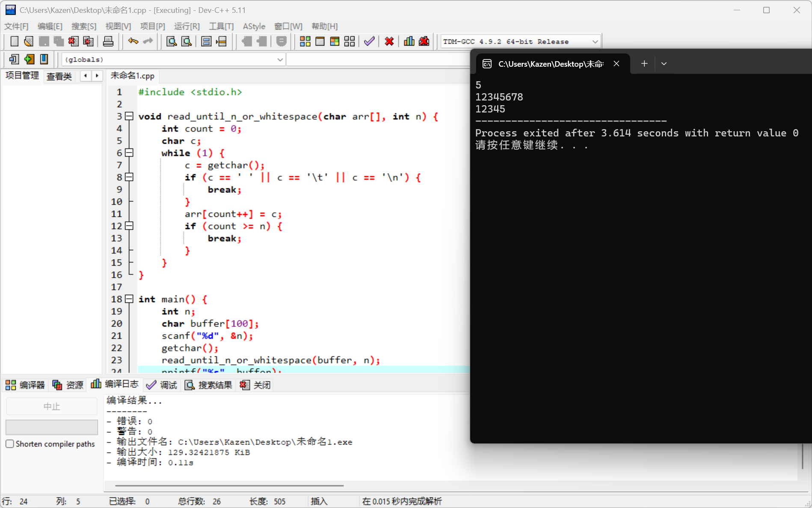Screen dimensions: 812x508
Task: Close the terminal tab C:\Users\Kazen\Desktop
Action: pyautogui.click(x=616, y=64)
